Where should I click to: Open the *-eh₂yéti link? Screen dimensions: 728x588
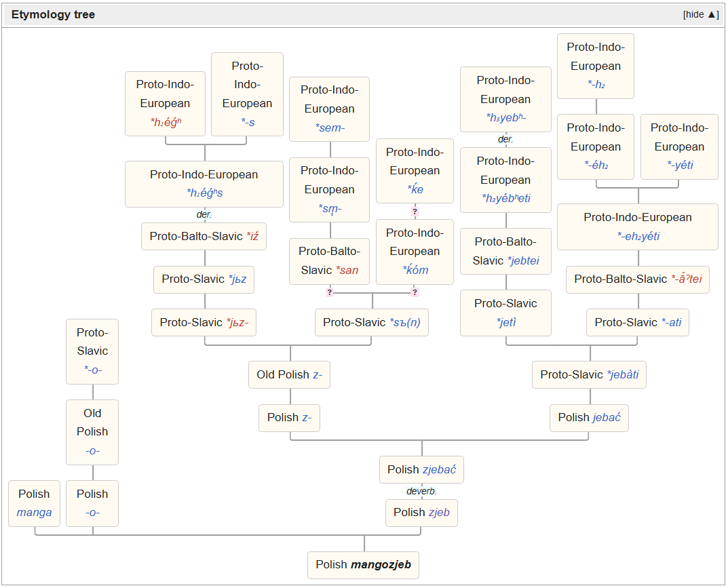tap(638, 236)
